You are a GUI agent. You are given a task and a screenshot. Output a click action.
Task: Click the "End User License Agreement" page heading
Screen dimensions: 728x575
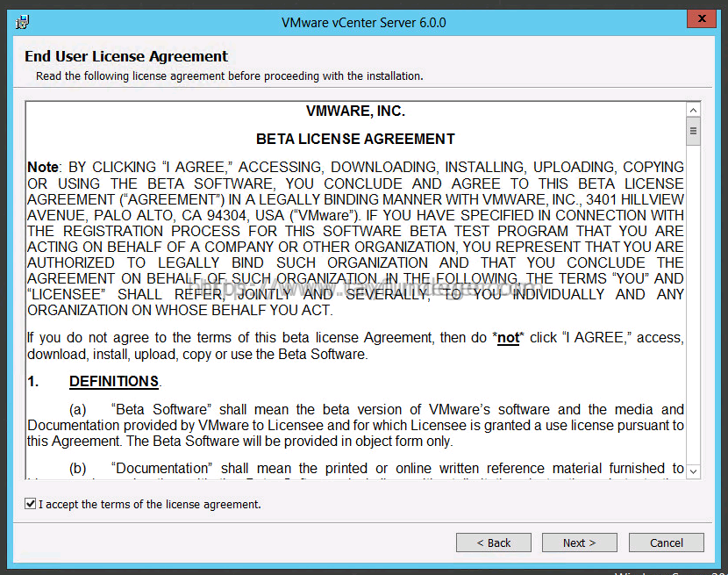pyautogui.click(x=126, y=56)
